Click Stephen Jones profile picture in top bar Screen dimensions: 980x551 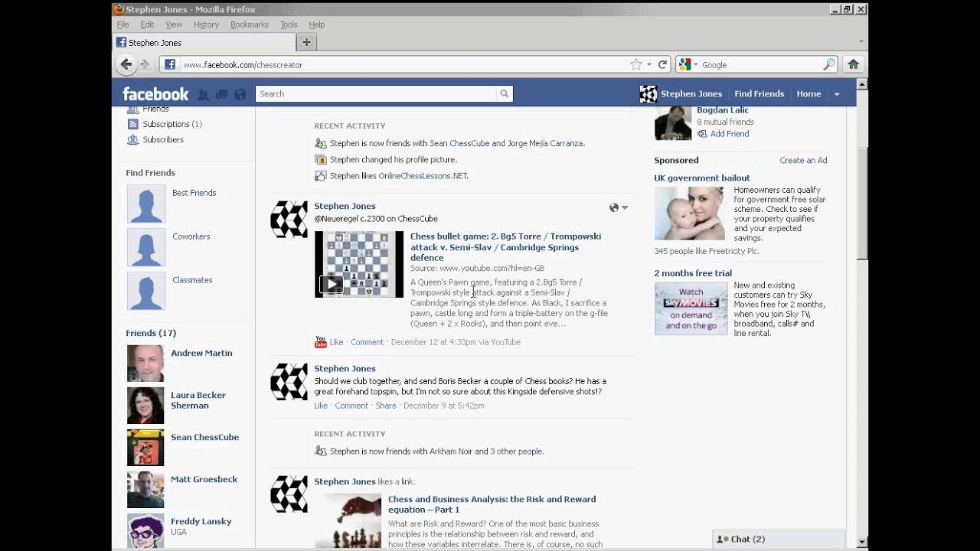[648, 94]
